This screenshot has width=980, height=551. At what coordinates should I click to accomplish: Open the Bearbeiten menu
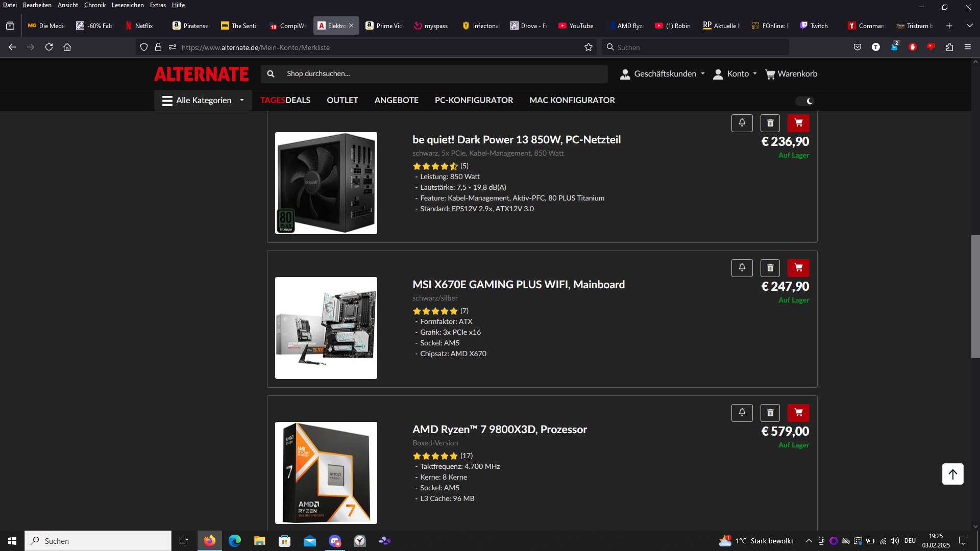point(37,5)
